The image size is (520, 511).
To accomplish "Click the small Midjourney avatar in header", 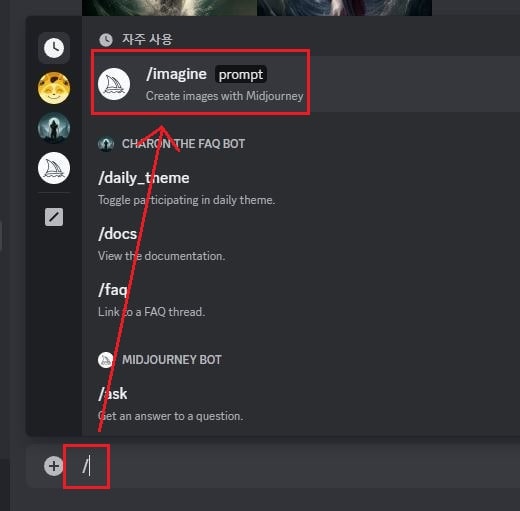I will [106, 360].
